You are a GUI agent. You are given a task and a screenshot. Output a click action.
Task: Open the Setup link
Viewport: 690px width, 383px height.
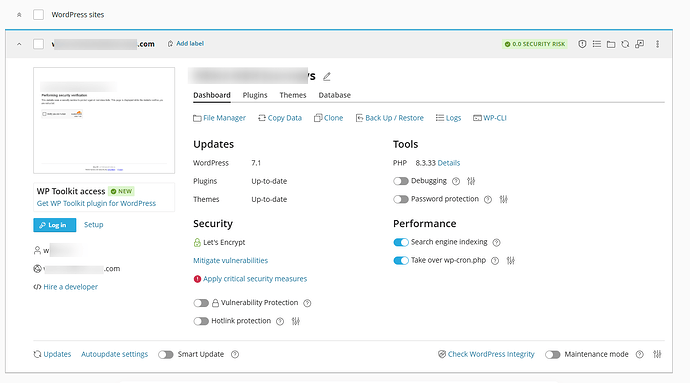tap(94, 225)
